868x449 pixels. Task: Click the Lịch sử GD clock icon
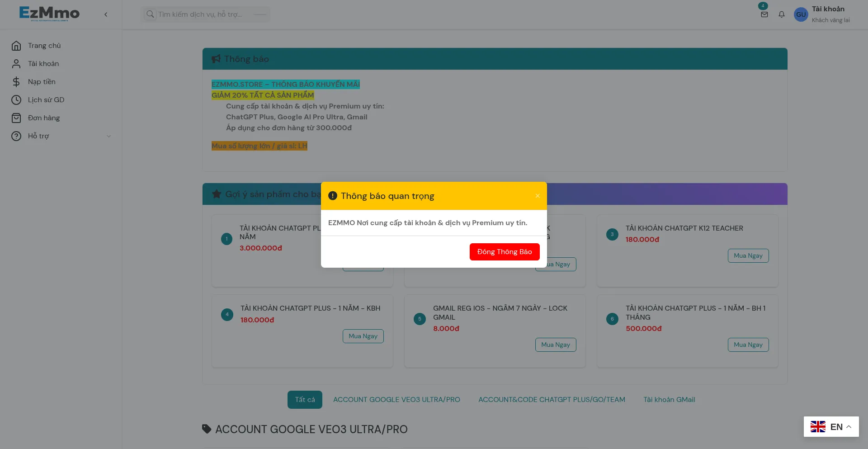tap(16, 100)
